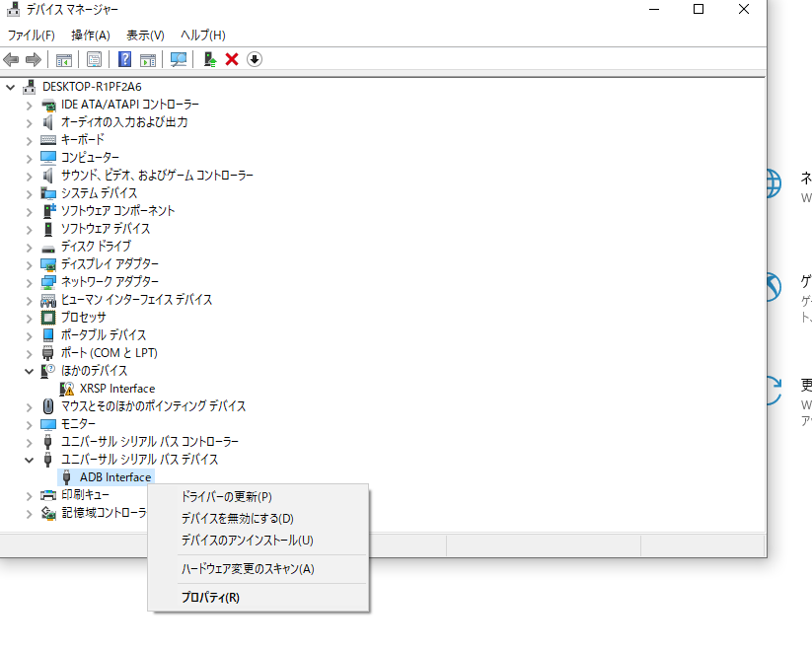Open the 表示(V) menu
Image resolution: width=812 pixels, height=651 pixels.
(x=145, y=35)
